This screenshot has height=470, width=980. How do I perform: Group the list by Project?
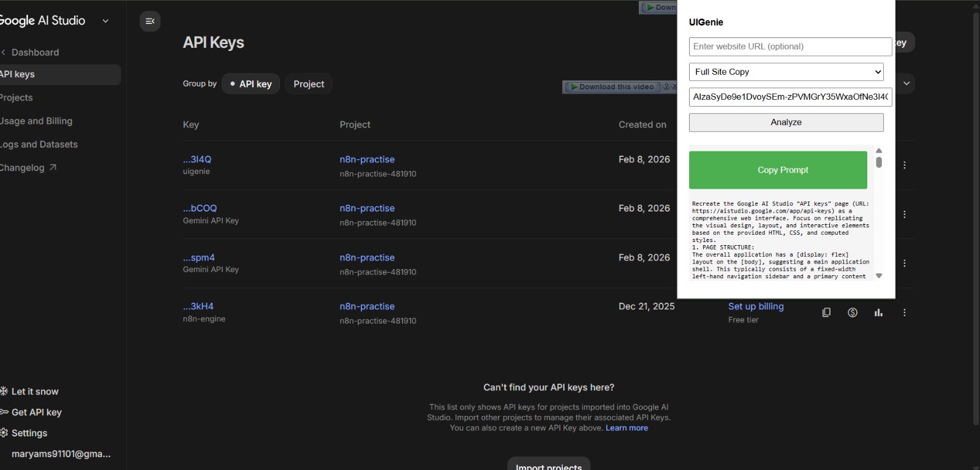[x=309, y=84]
